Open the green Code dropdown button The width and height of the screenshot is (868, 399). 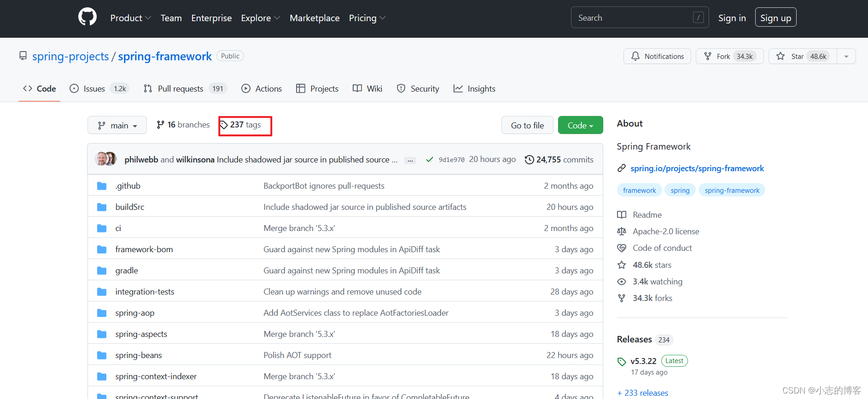[x=580, y=125]
